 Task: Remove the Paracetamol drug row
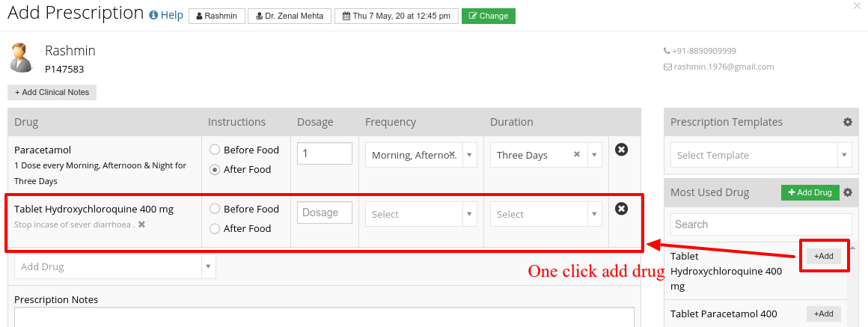click(x=622, y=150)
